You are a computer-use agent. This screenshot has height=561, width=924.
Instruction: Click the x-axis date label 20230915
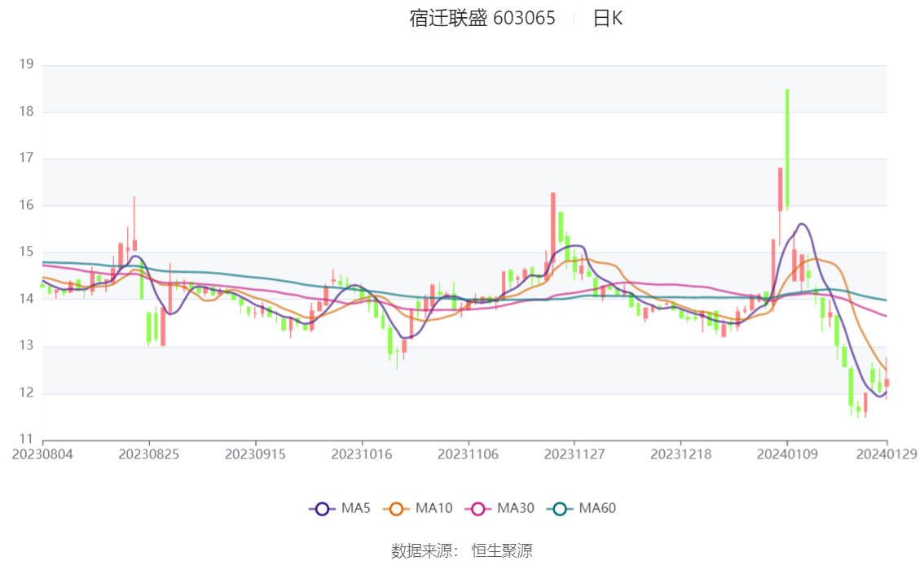(255, 454)
